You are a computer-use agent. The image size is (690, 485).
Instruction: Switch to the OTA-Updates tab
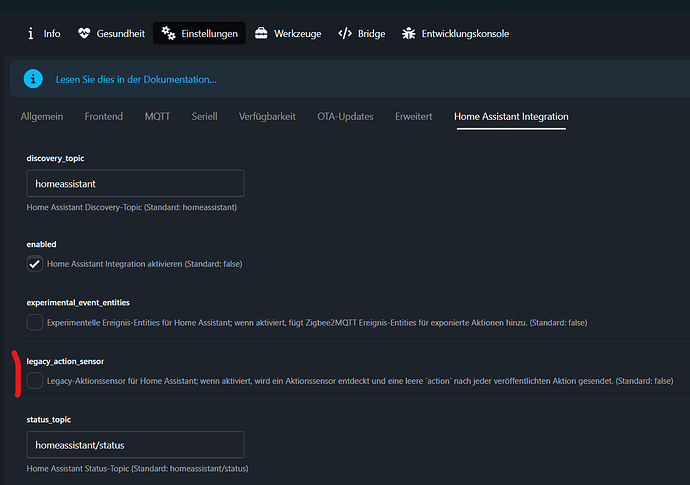pos(345,117)
